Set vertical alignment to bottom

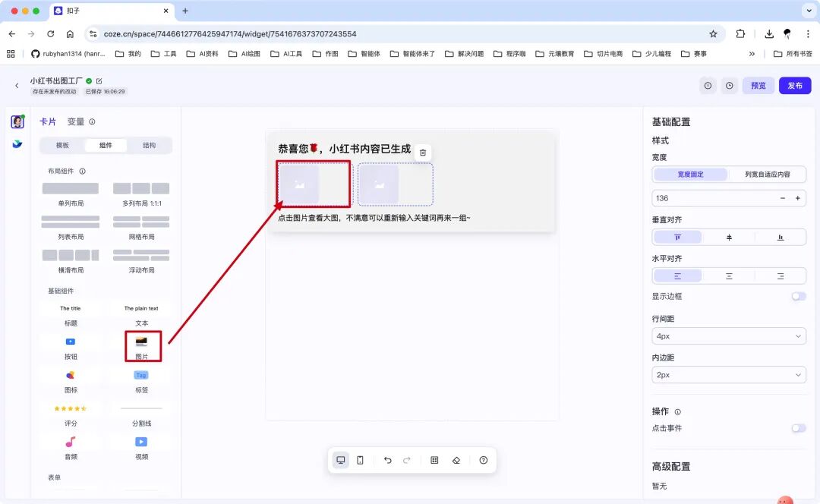(x=781, y=238)
